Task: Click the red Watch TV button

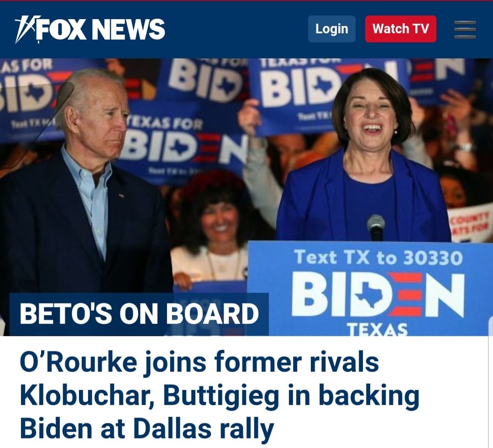Action: (x=401, y=29)
